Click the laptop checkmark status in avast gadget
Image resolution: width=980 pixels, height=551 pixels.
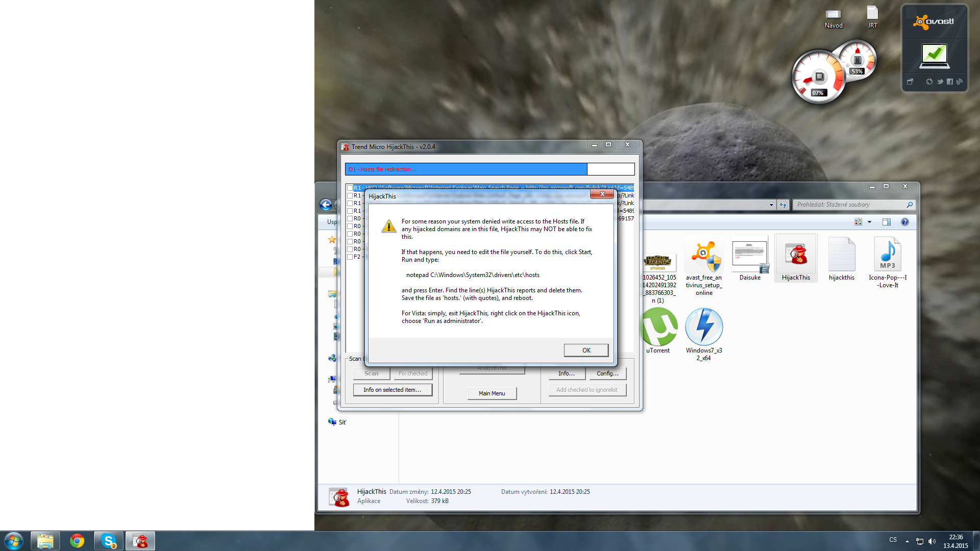(934, 56)
